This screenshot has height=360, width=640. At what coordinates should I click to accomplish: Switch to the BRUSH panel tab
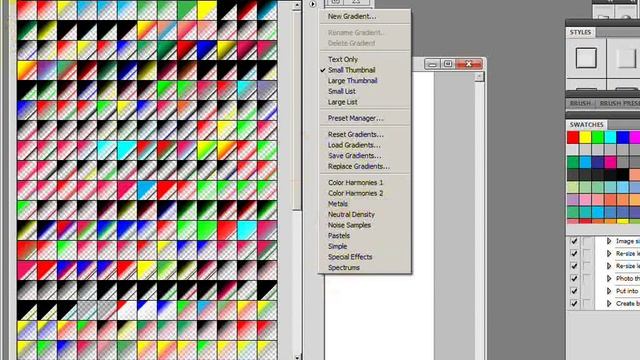pyautogui.click(x=580, y=103)
